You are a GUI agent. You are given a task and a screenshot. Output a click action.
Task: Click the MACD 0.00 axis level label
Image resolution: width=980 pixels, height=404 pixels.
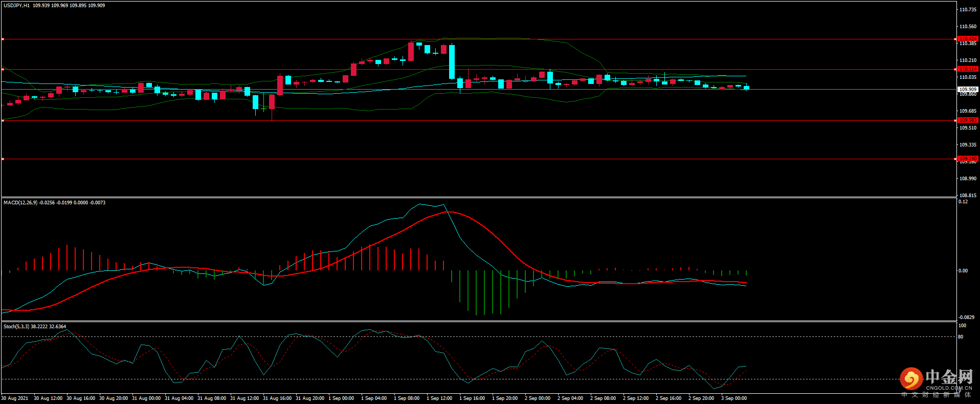[963, 271]
